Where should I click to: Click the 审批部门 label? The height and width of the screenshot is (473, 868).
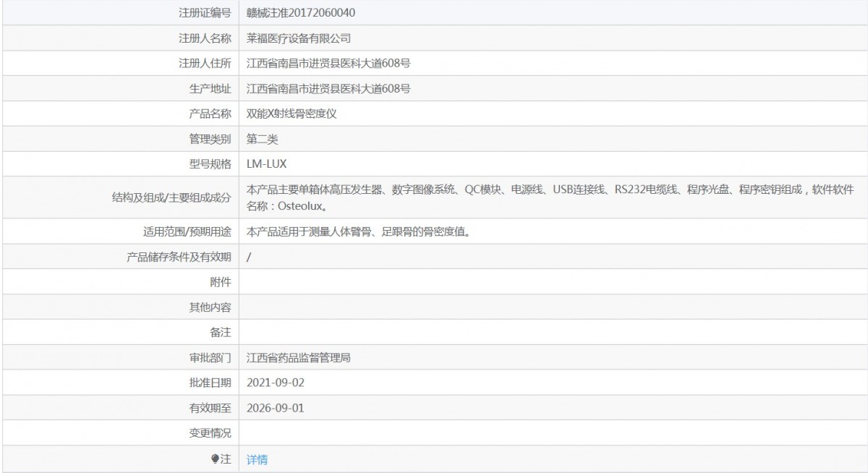(210, 357)
